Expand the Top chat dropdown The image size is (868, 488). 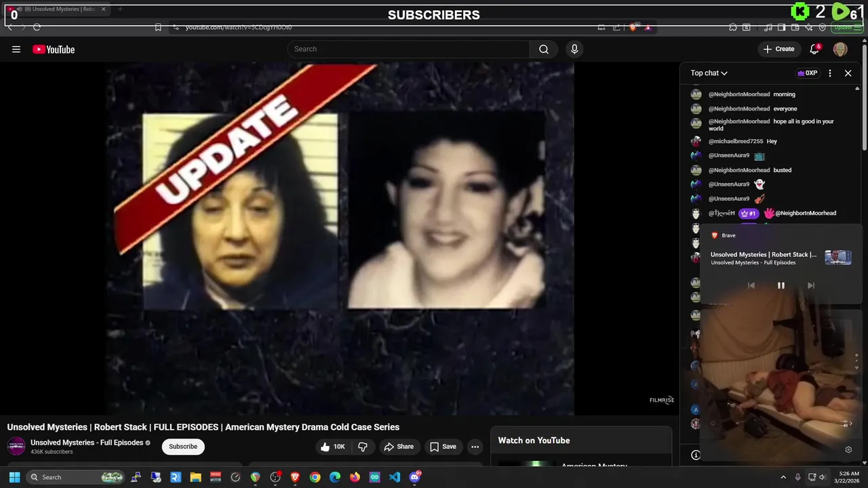[709, 73]
